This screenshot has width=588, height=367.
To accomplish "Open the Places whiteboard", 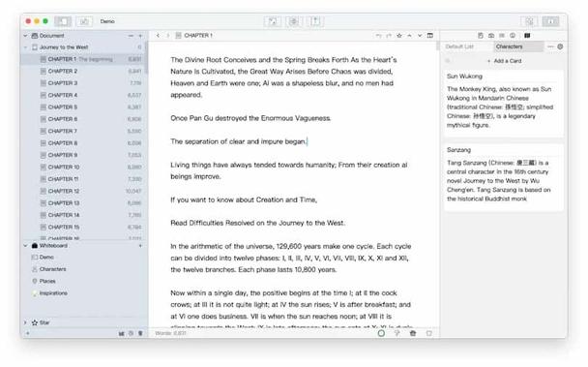I will pos(83,282).
